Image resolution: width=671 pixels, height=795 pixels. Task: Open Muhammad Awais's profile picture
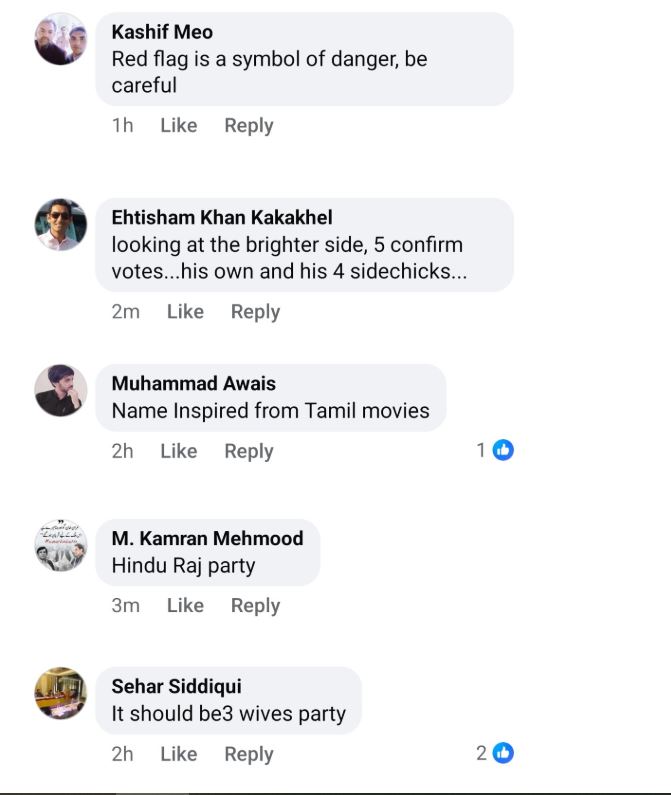(x=61, y=391)
